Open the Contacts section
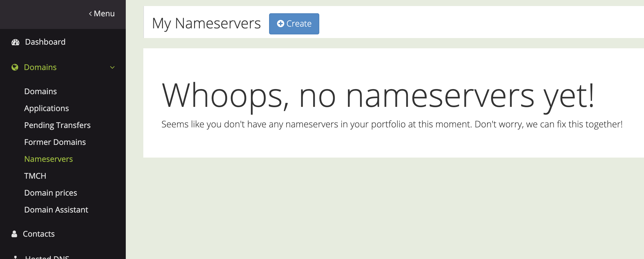Viewport: 644px width, 259px height. point(39,234)
